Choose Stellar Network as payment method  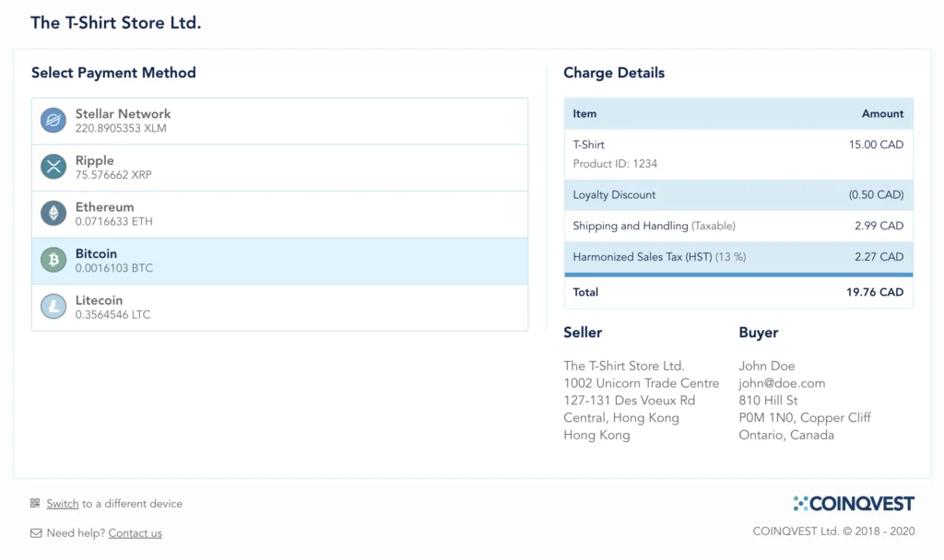(280, 121)
